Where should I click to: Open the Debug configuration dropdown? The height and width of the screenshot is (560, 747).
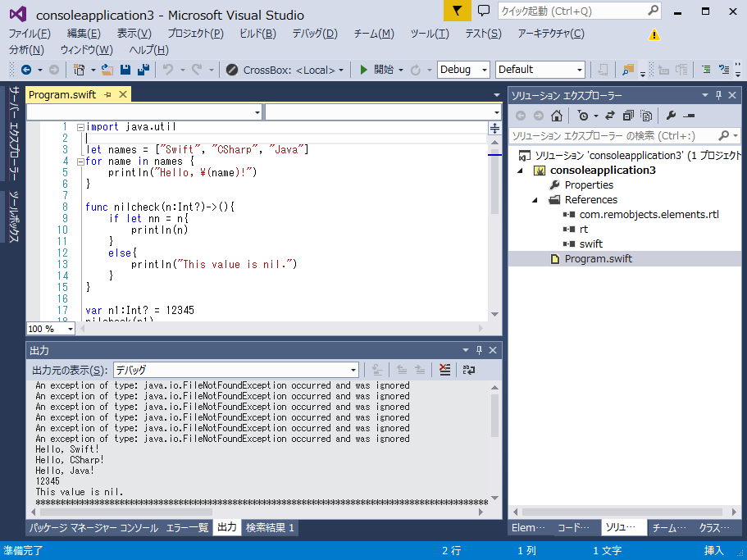(x=463, y=70)
